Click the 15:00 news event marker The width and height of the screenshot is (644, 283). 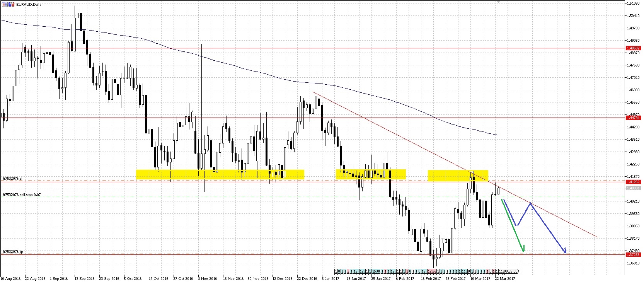click(376, 271)
